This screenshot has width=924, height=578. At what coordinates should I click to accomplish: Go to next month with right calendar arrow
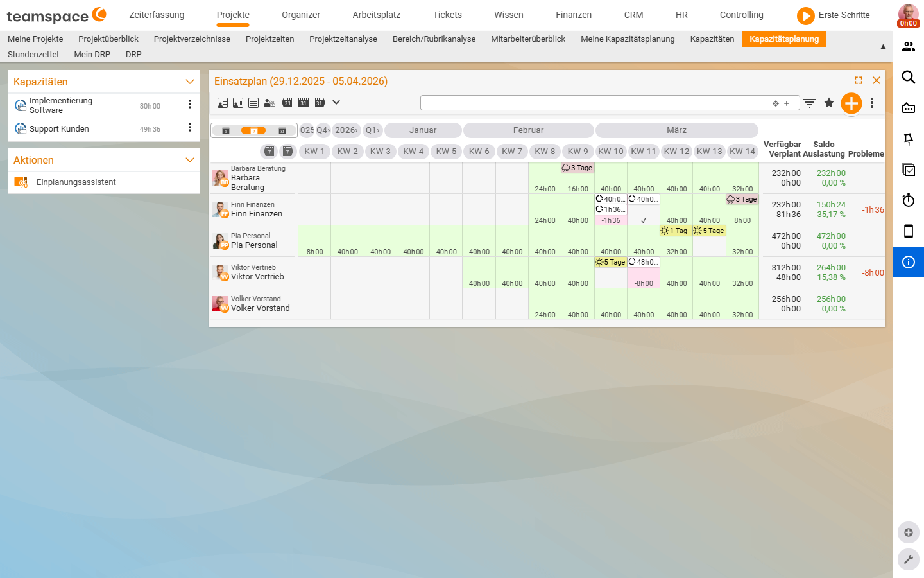tap(320, 103)
